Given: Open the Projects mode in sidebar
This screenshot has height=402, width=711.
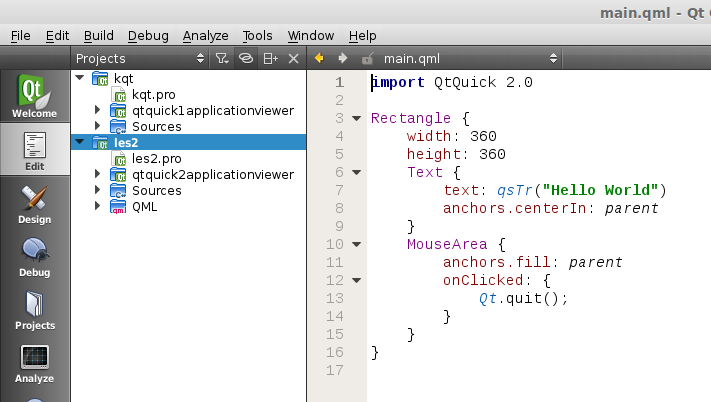Looking at the screenshot, I should tap(34, 310).
